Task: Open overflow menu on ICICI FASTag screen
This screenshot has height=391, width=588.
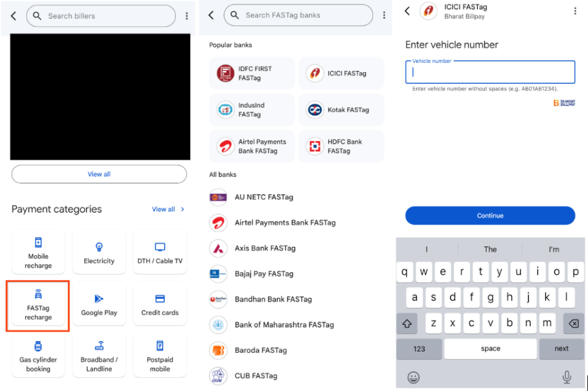Action: 575,11
